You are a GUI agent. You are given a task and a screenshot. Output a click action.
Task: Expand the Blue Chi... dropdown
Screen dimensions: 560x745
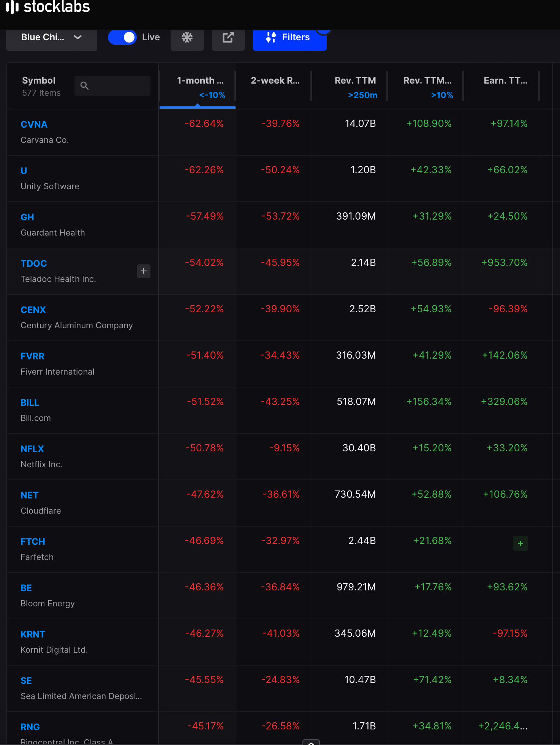pyautogui.click(x=52, y=38)
